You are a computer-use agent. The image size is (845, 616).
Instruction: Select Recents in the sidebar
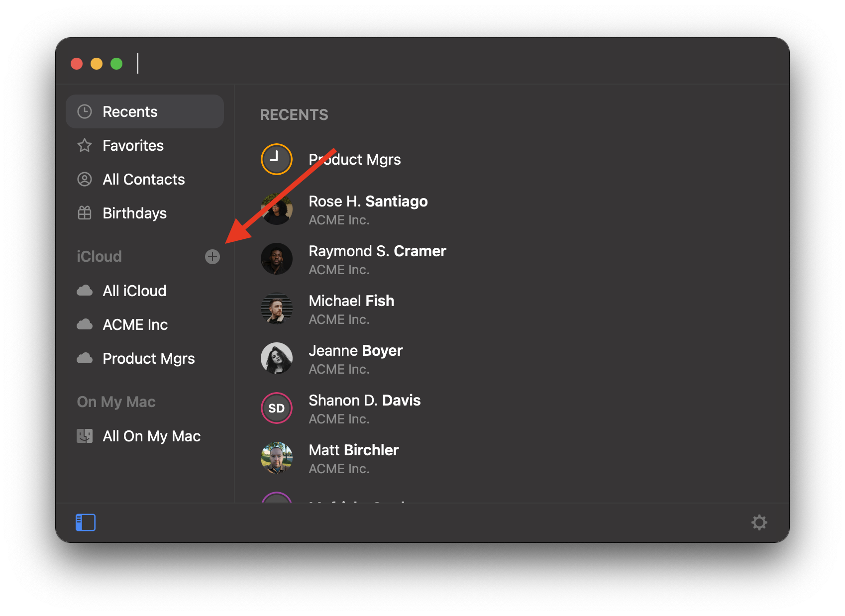(x=145, y=111)
